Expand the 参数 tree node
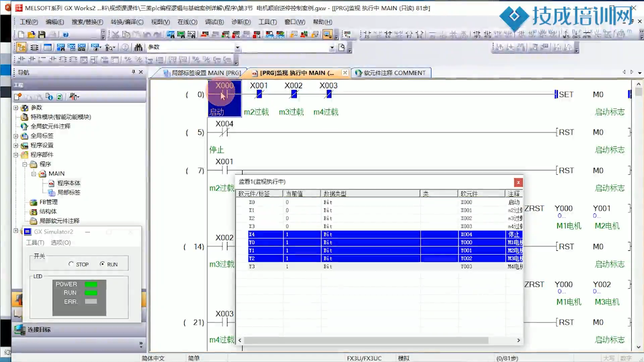Viewport: 644px width, 362px height. pyautogui.click(x=16, y=107)
